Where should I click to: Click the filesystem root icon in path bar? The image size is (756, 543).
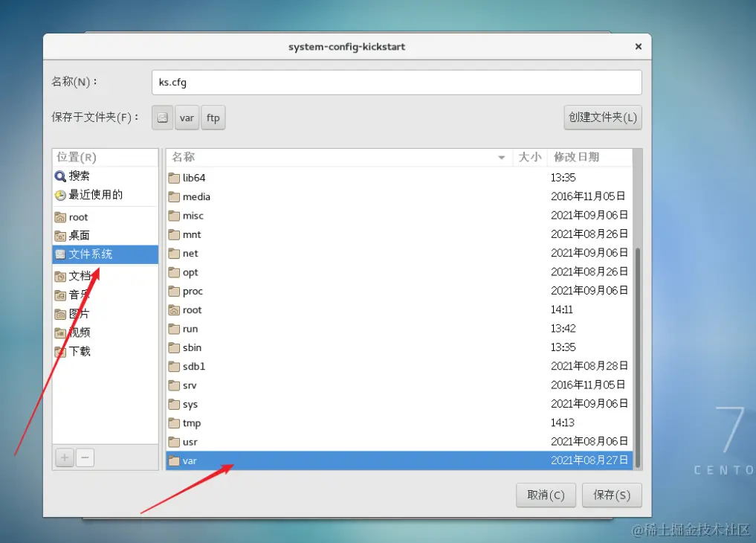click(163, 118)
